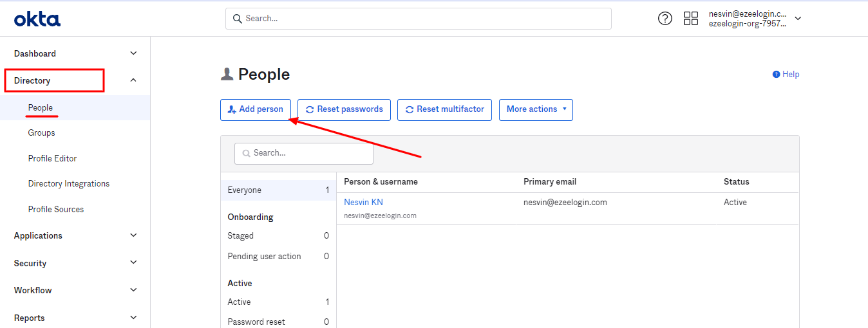Expand the Reports section chevron
Screen dimensions: 868x328
(x=133, y=317)
